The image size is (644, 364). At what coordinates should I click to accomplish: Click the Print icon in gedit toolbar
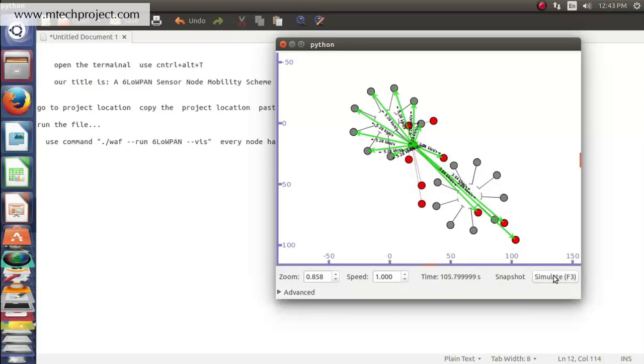pos(156,21)
